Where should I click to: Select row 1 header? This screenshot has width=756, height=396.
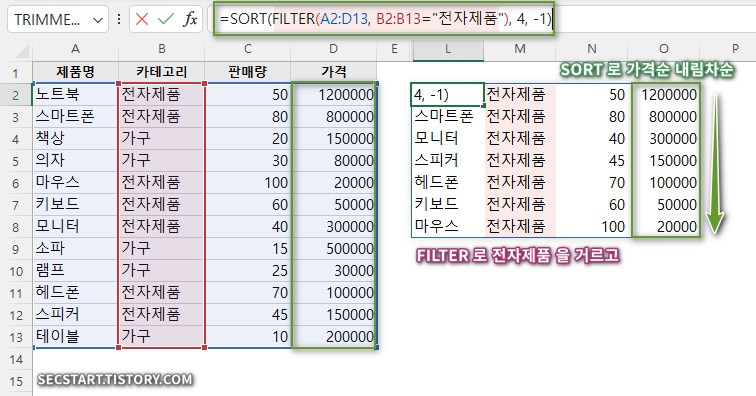point(16,73)
